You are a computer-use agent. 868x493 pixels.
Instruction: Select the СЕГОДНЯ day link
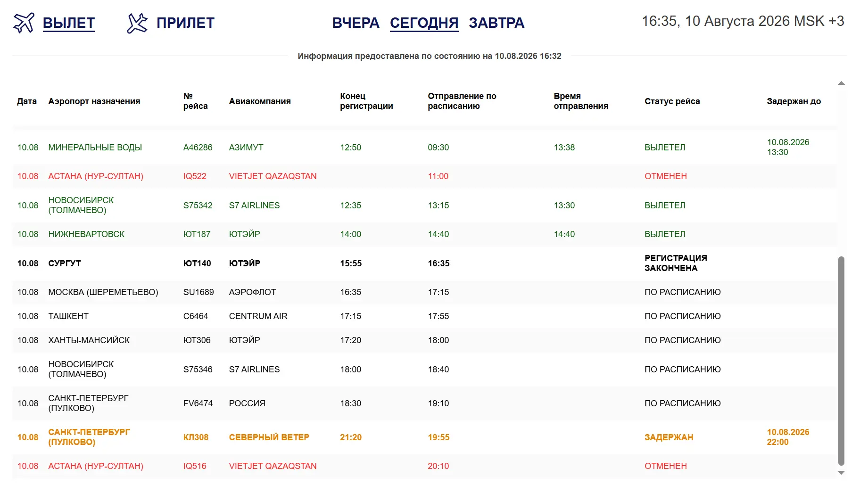click(424, 23)
